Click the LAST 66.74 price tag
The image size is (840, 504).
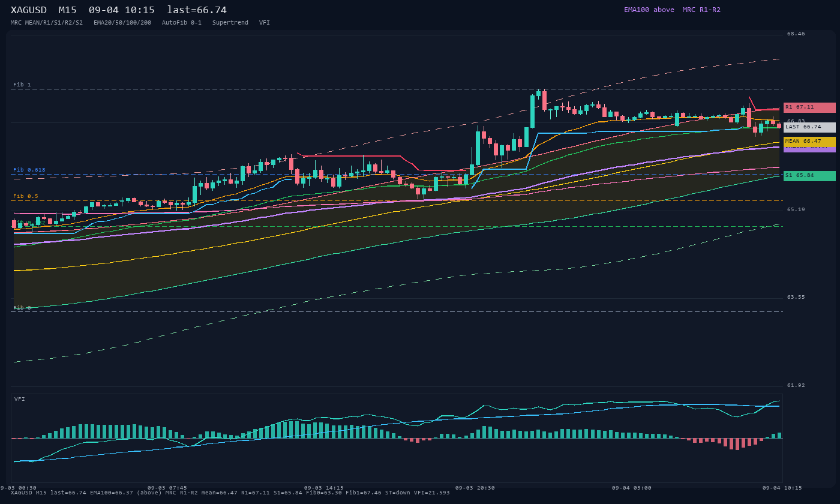click(x=809, y=127)
